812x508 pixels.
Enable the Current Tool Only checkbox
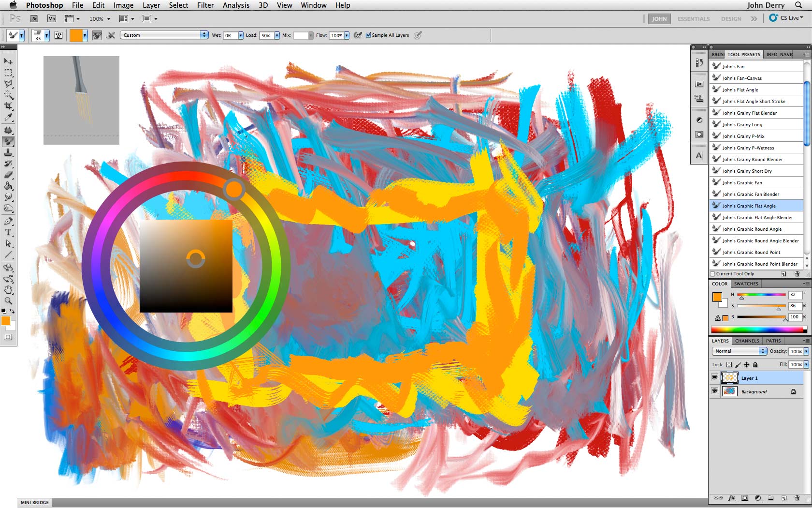click(713, 274)
